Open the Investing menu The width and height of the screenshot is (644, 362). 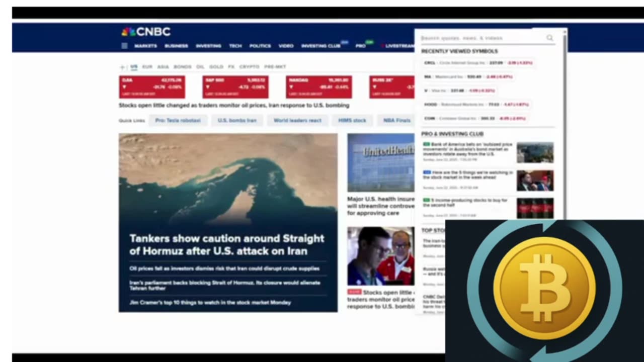[x=208, y=46]
